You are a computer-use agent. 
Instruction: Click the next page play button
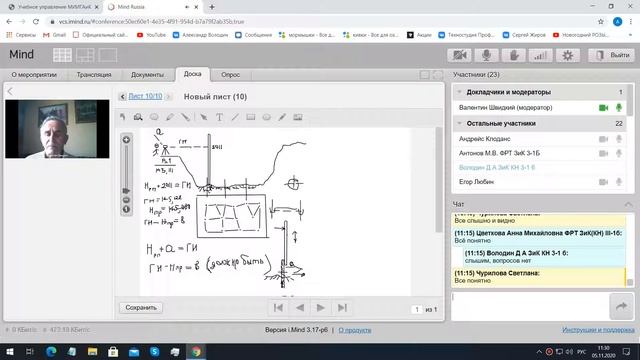[321, 308]
